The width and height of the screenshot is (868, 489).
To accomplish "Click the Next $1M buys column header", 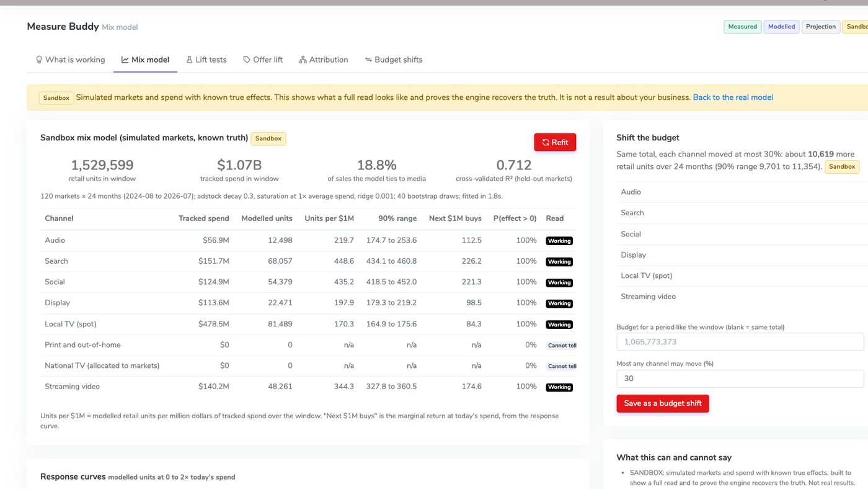I will tap(455, 218).
